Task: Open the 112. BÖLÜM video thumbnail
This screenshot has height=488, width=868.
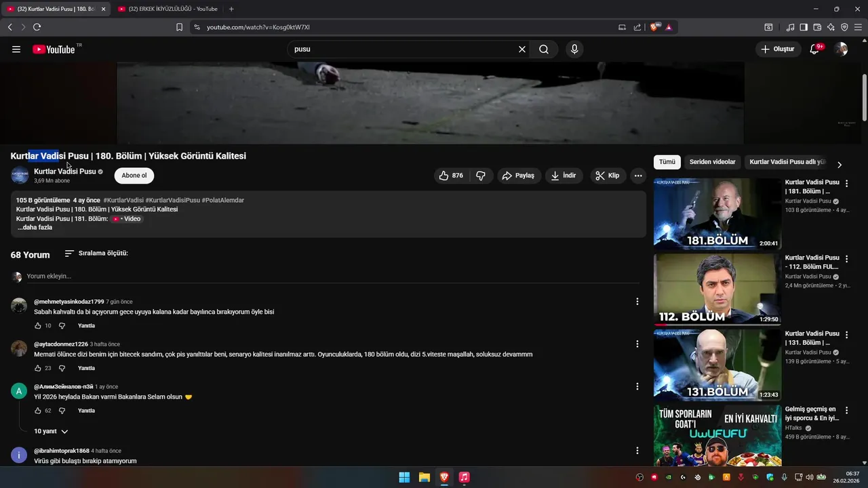Action: [x=717, y=289]
